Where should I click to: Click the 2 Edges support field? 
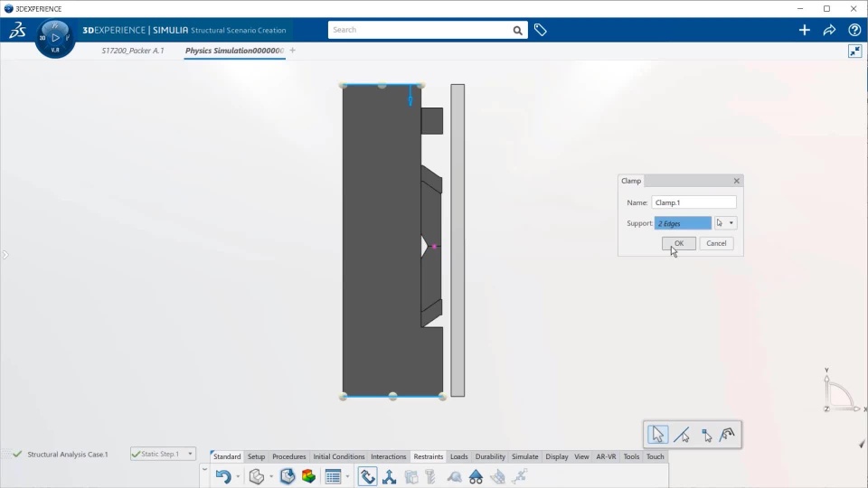(683, 223)
